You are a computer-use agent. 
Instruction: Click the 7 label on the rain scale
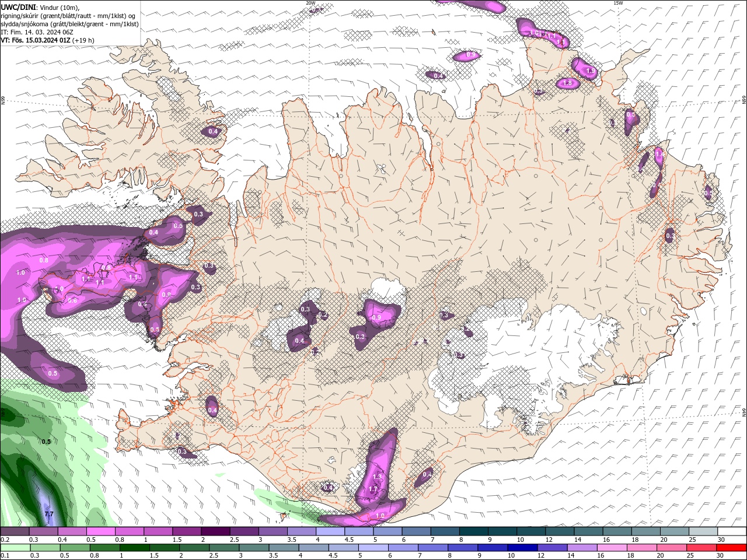pyautogui.click(x=420, y=556)
